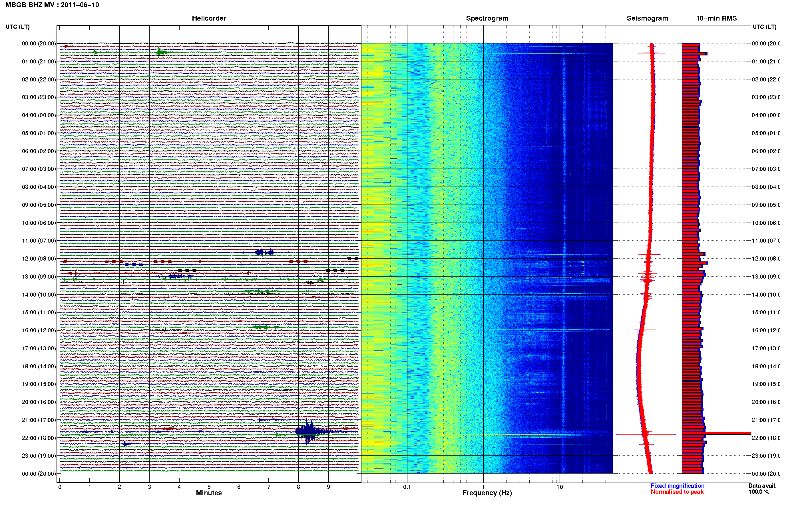Click left-axis time label '15:00 (11:00)'

pos(39,312)
